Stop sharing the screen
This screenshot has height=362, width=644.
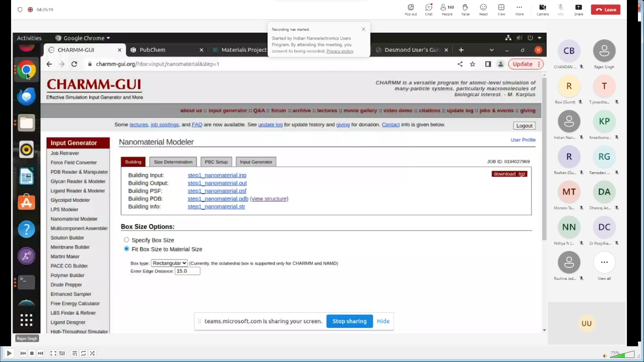pos(349,321)
